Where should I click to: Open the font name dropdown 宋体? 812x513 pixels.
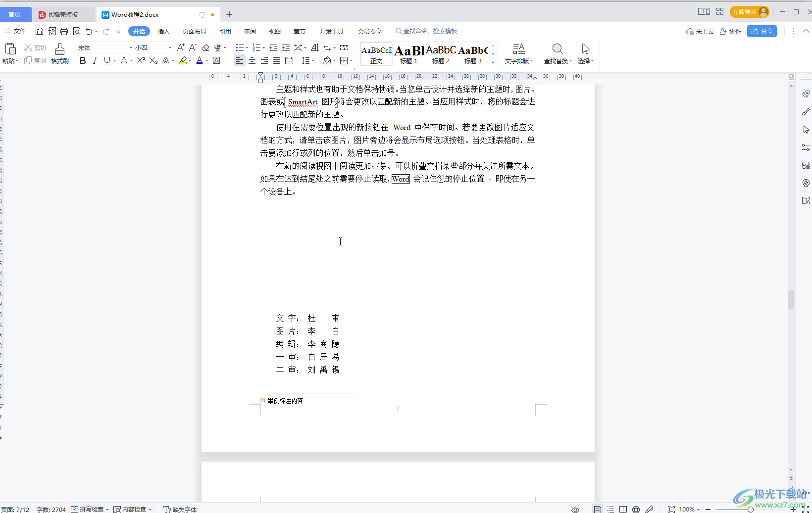131,47
